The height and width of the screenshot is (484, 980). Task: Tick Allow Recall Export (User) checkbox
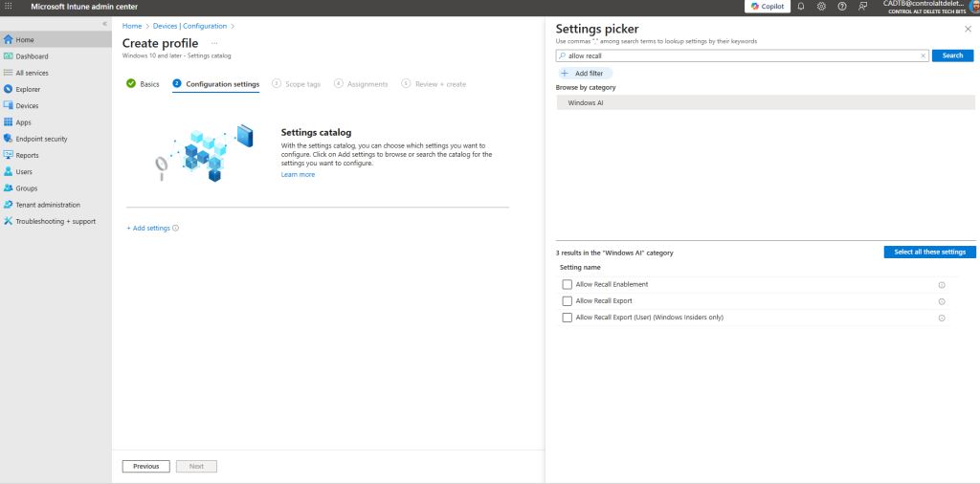[x=568, y=318]
